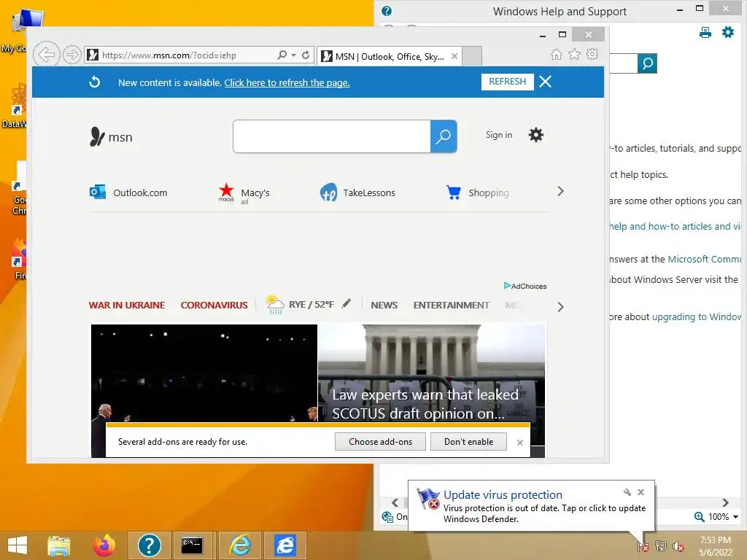
Task: Close the Update virus protection balloon
Action: pos(640,492)
